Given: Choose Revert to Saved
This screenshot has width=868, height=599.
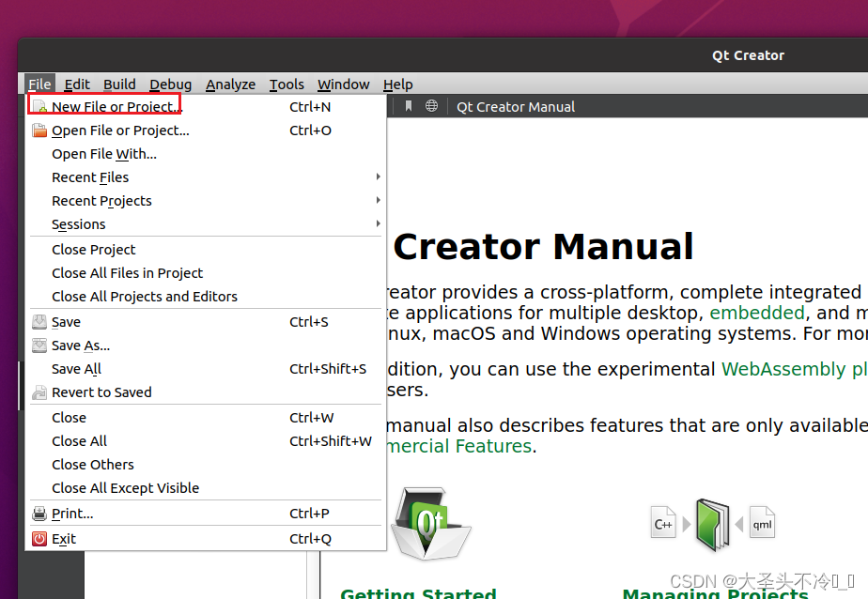Looking at the screenshot, I should pos(206,392).
